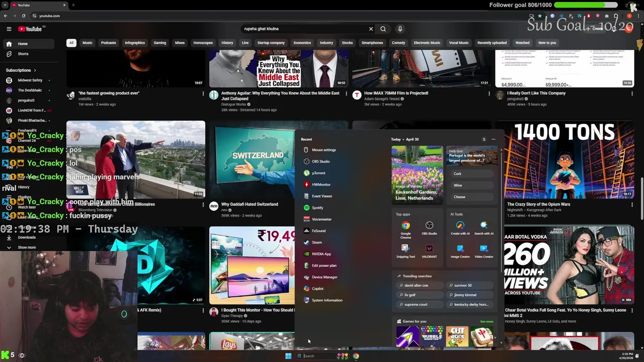The image size is (644, 362).
Task: Open Chrome tab search dropdown
Action: pos(5,5)
